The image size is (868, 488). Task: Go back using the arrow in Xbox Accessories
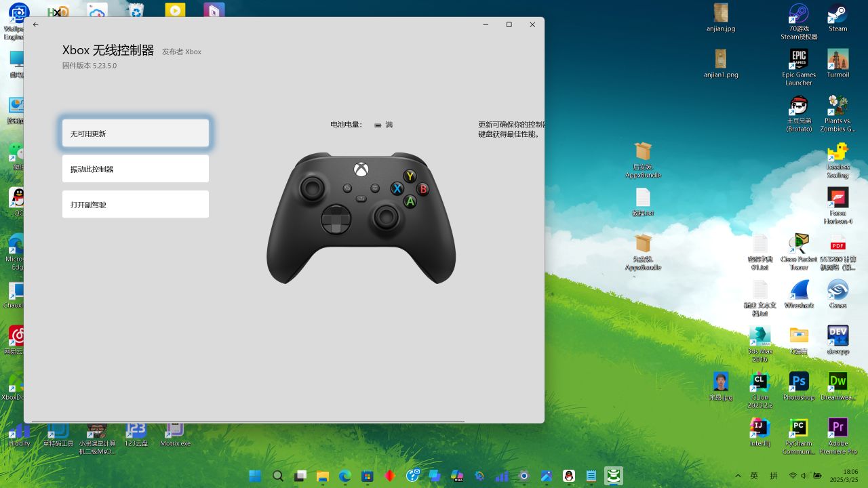[x=36, y=25]
